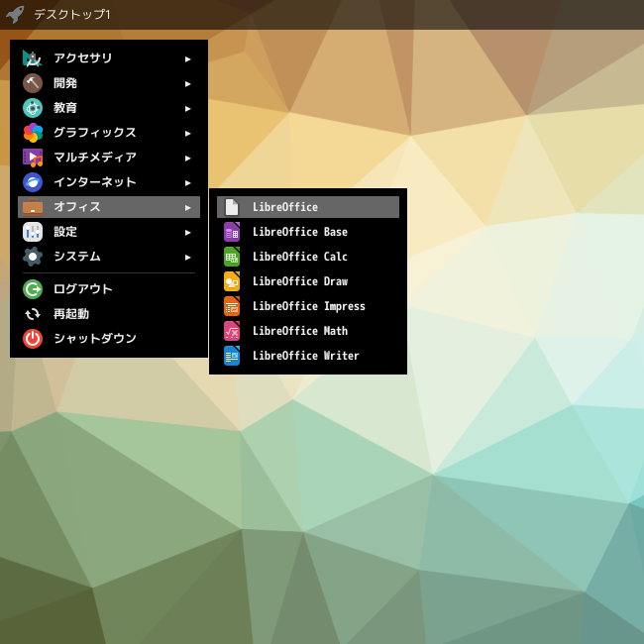Viewport: 644px width, 644px height.
Task: Click the 教育 atom icon
Action: [33, 108]
